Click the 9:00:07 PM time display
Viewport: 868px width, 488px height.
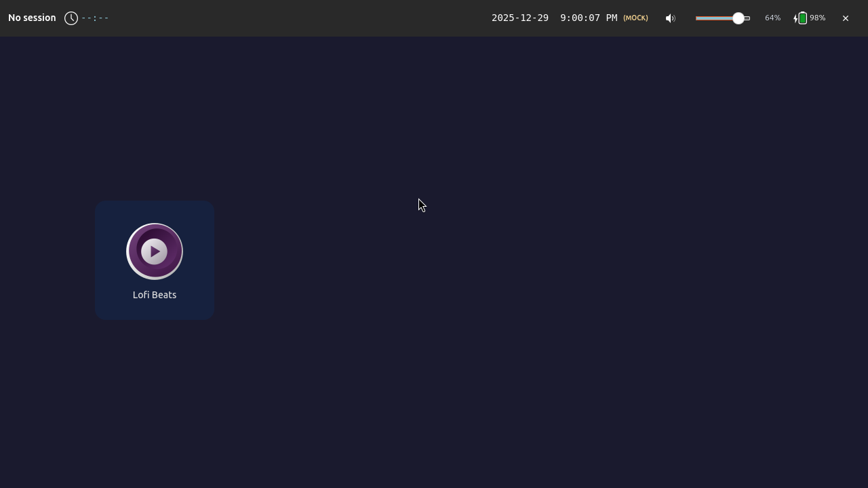click(x=589, y=18)
